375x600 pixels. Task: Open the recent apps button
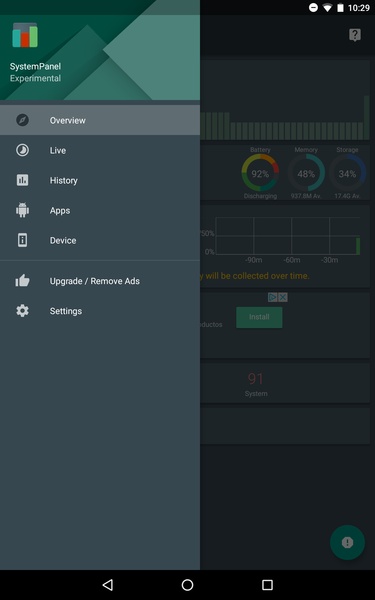267,585
